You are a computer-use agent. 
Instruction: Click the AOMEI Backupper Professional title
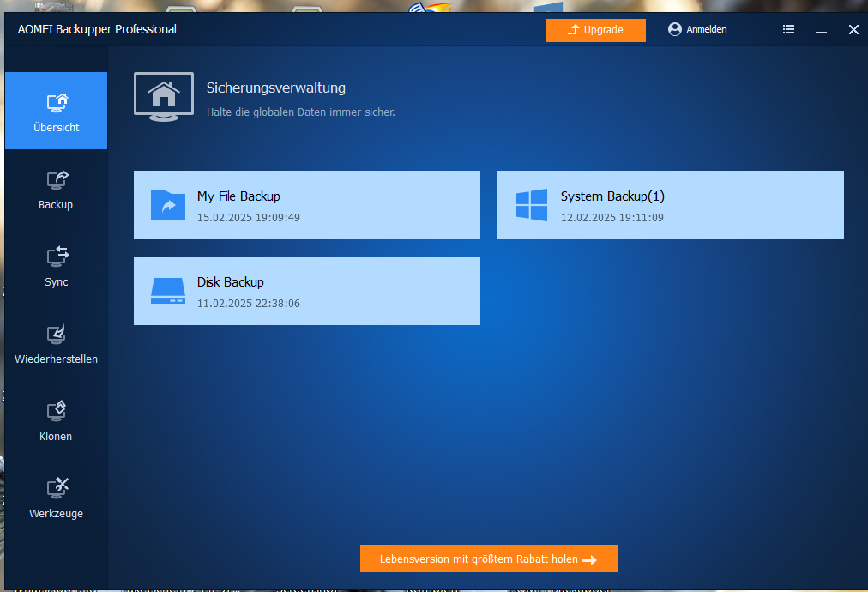click(97, 29)
